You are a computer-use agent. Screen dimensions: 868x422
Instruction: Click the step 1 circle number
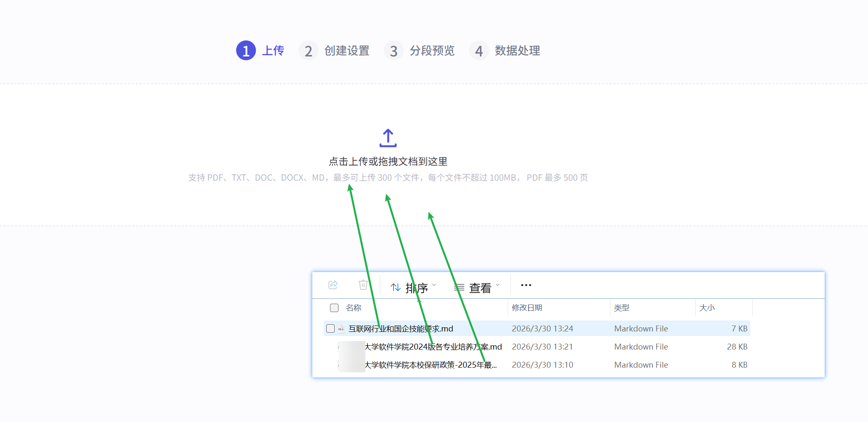pyautogui.click(x=246, y=51)
